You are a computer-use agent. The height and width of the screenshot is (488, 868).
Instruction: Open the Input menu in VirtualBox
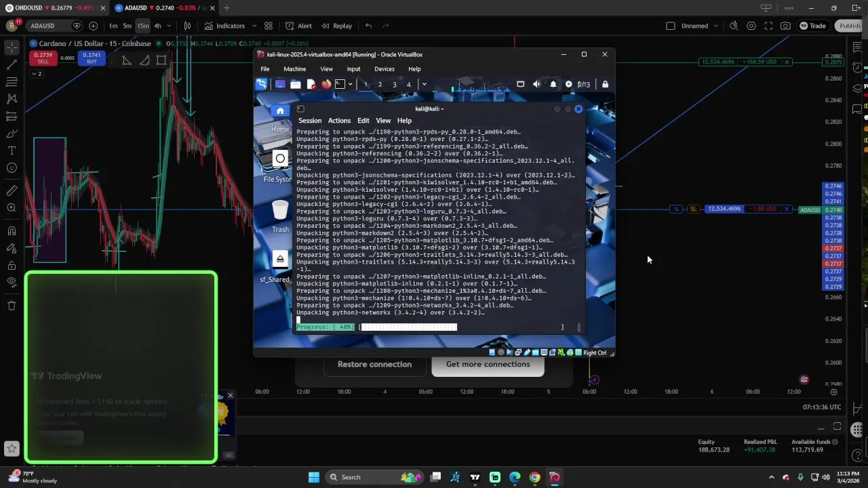353,68
